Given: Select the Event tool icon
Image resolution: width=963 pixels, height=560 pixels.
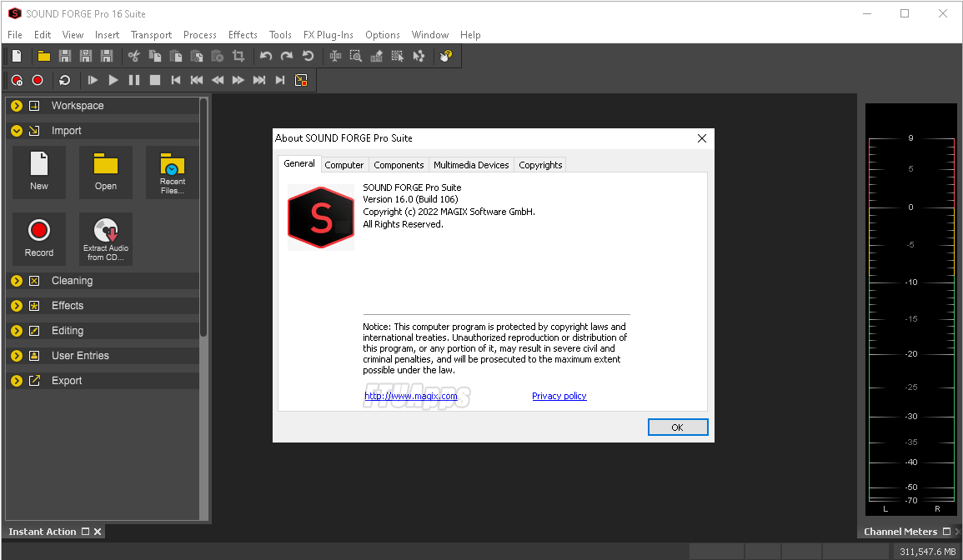Looking at the screenshot, I should [x=398, y=56].
